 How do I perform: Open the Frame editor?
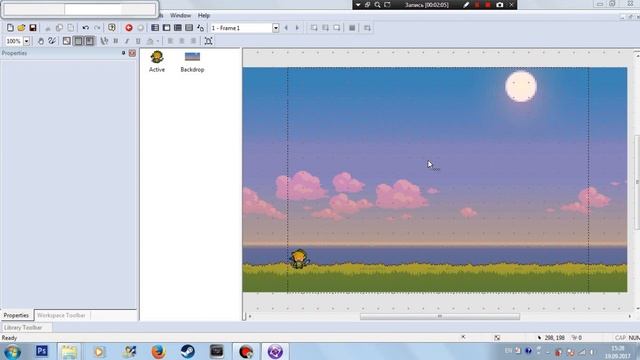pyautogui.click(x=167, y=28)
